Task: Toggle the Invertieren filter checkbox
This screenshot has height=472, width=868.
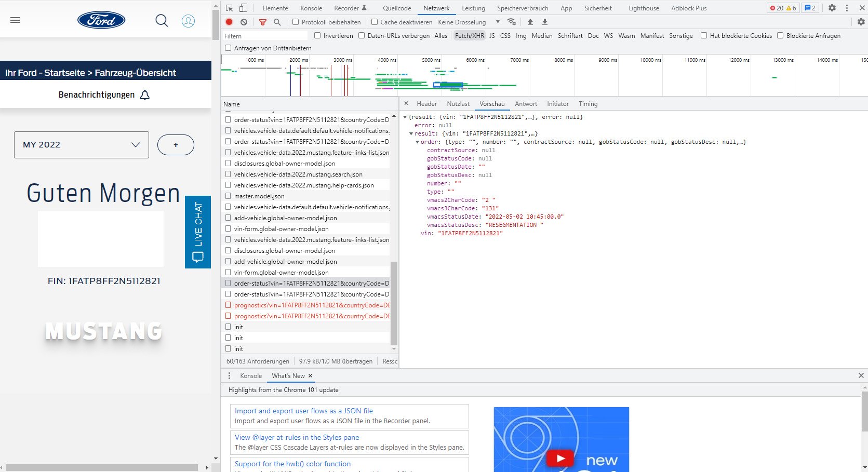Action: pyautogui.click(x=317, y=35)
